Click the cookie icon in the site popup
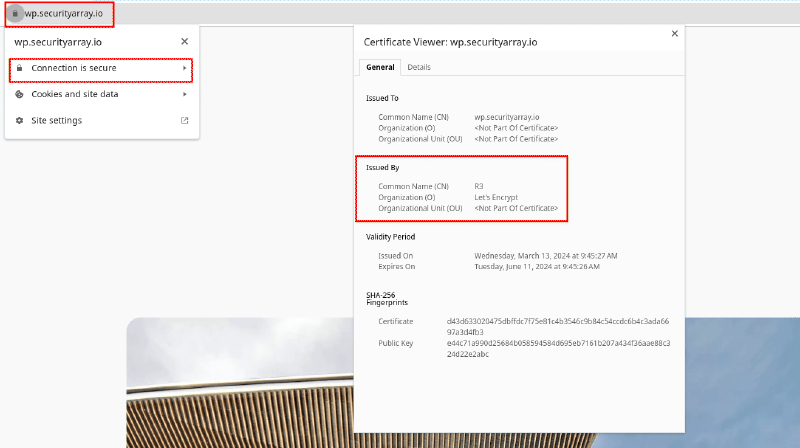 point(20,94)
